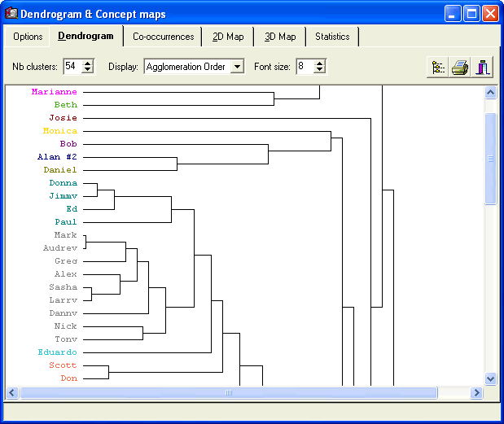Open the Co-occurrences tab
Image resolution: width=504 pixels, height=424 pixels.
(164, 37)
